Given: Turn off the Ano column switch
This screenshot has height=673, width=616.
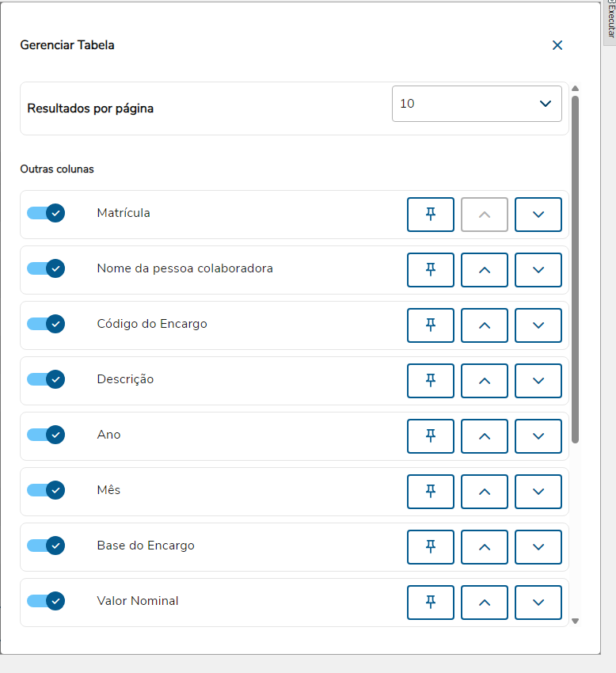Looking at the screenshot, I should click(46, 435).
